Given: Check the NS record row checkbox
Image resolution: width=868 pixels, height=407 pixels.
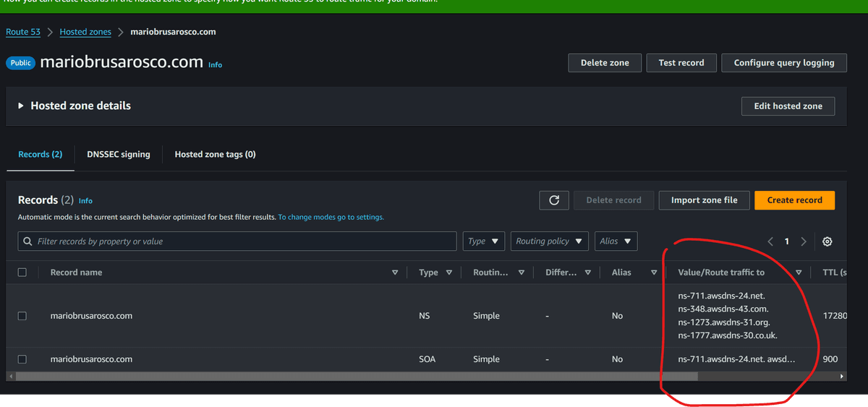Looking at the screenshot, I should 22,316.
